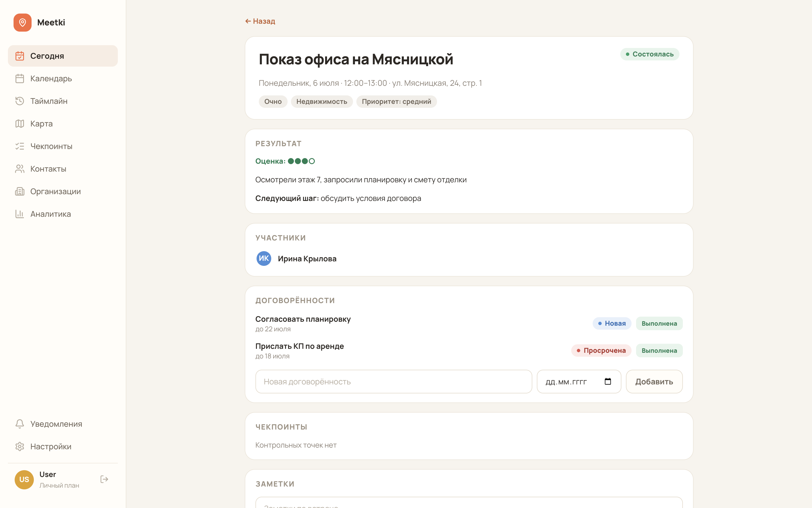This screenshot has width=812, height=508.
Task: Open Уведомления in the sidebar
Action: (x=63, y=424)
